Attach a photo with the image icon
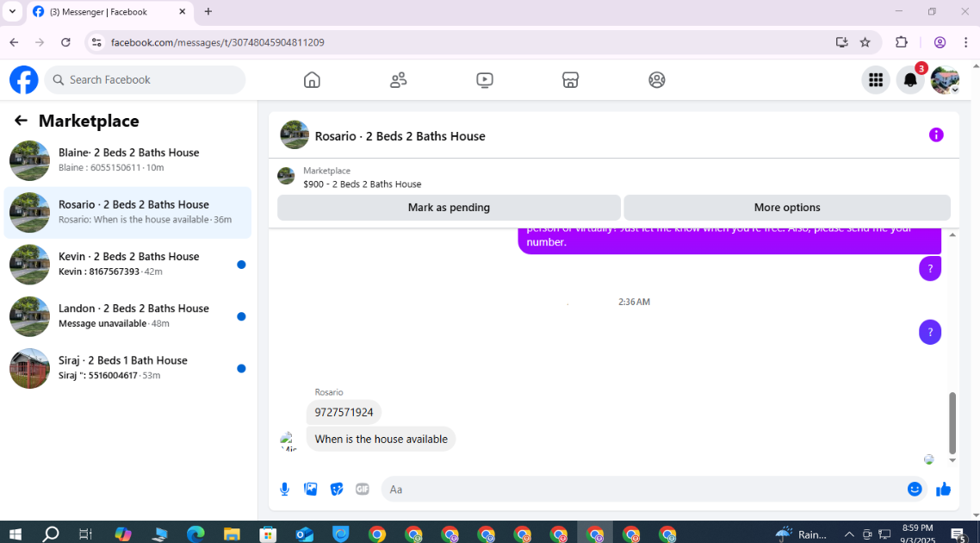This screenshot has height=543, width=980. coord(311,490)
